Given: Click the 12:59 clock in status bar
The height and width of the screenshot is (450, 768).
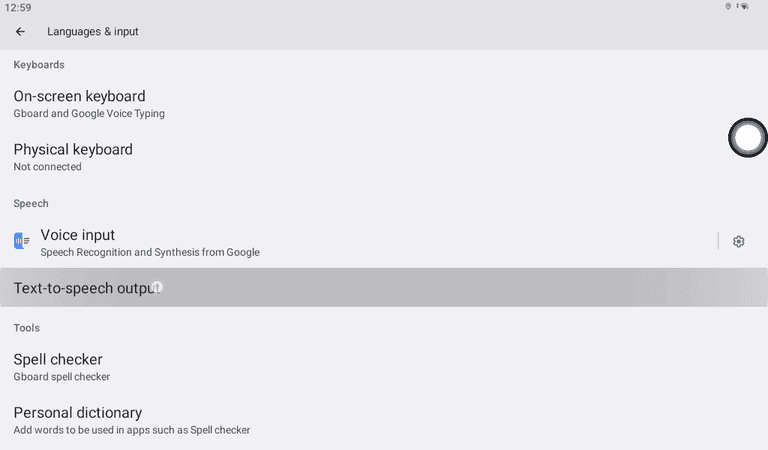Looking at the screenshot, I should click(18, 7).
